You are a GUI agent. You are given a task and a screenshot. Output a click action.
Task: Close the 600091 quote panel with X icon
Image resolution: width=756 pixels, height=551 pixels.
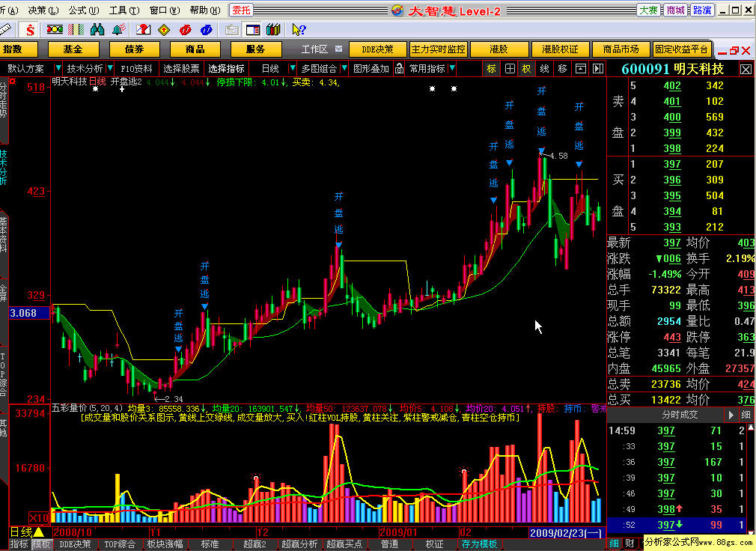point(746,70)
